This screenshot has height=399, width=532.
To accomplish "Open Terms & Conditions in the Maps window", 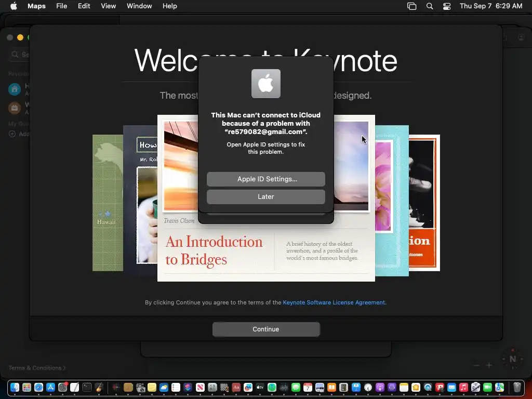I will tap(37, 368).
